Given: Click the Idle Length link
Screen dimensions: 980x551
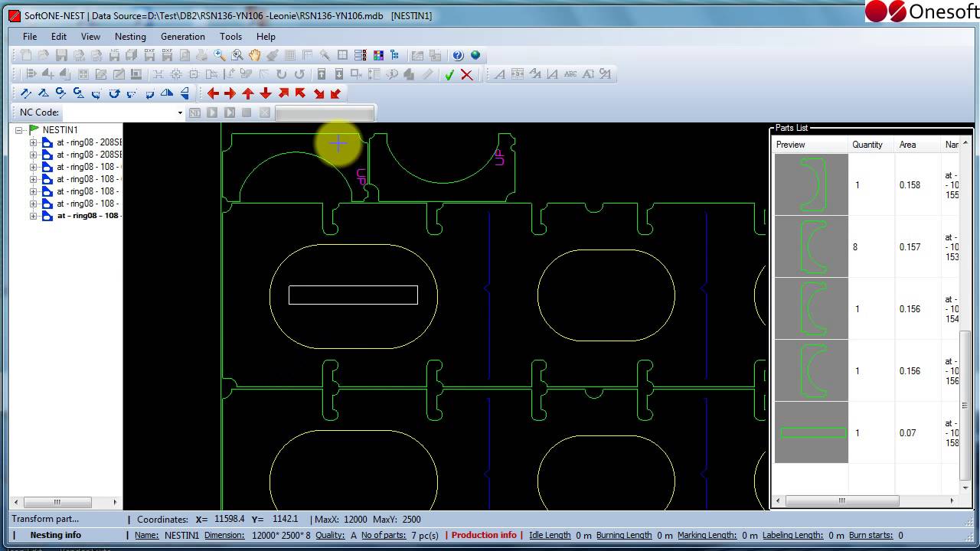Looking at the screenshot, I should tap(550, 535).
